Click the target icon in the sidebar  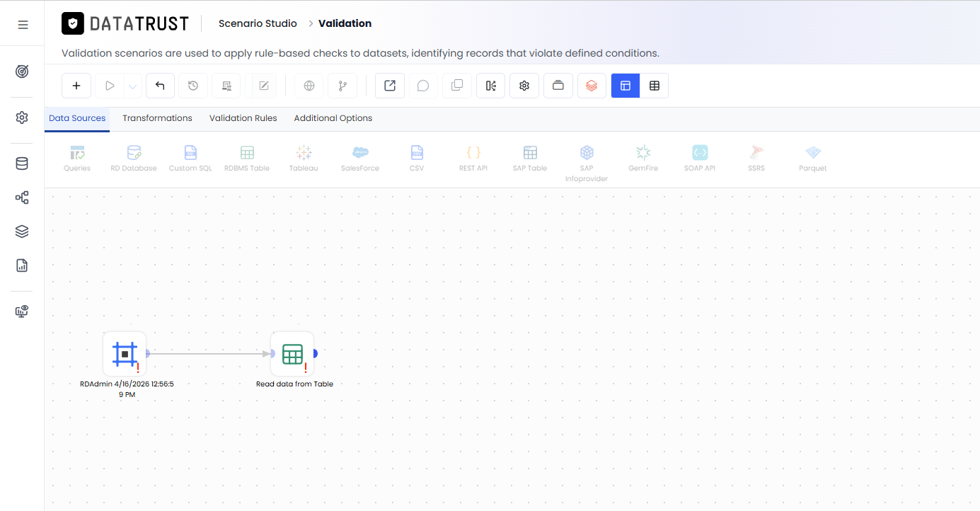(22, 71)
